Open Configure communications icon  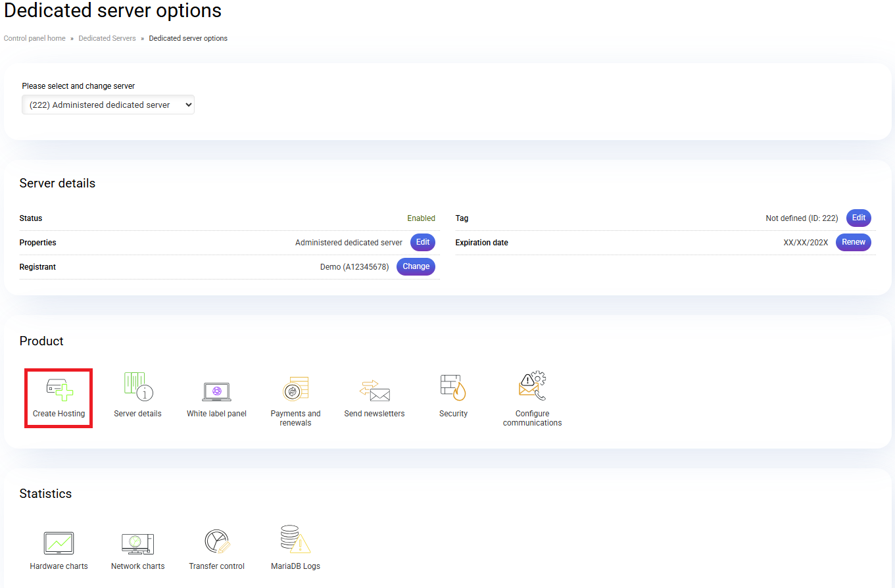[x=532, y=387]
